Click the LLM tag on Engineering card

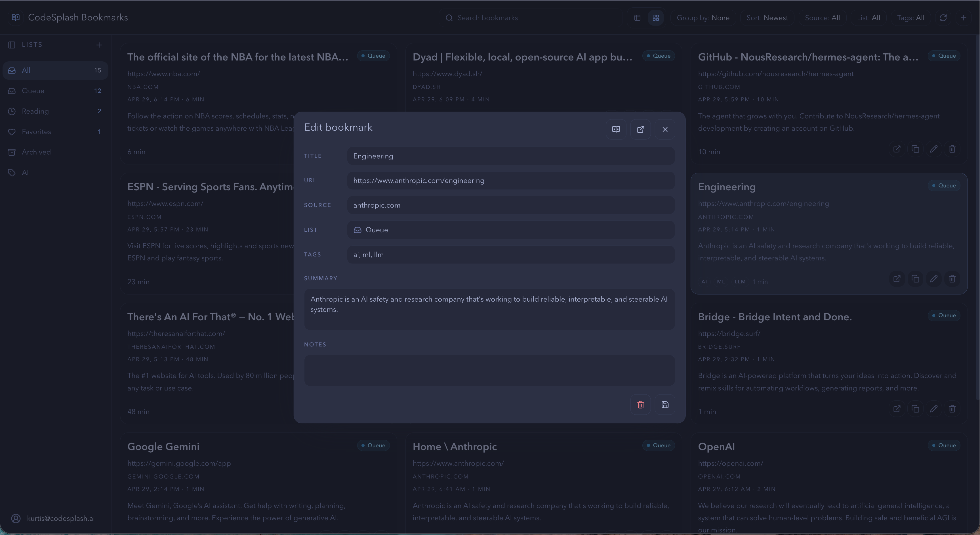point(740,282)
